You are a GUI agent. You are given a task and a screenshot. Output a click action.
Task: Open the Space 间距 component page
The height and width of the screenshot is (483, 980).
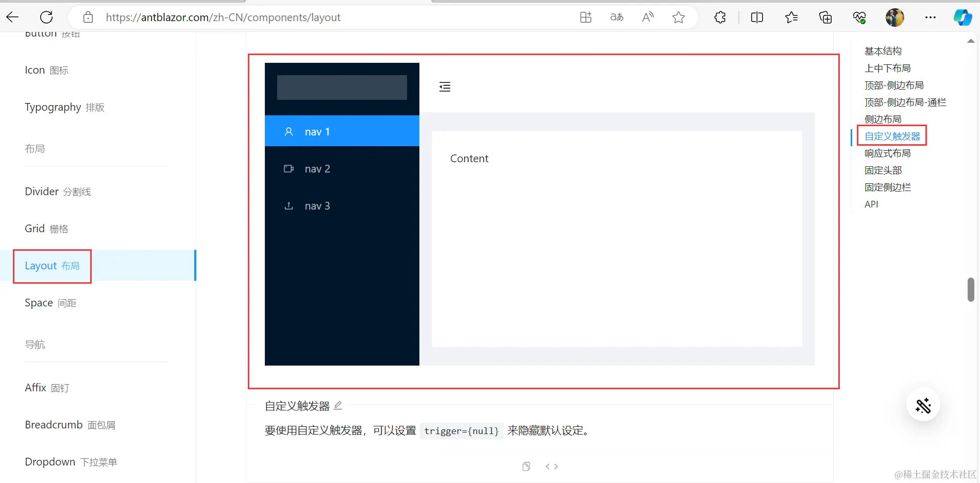50,303
